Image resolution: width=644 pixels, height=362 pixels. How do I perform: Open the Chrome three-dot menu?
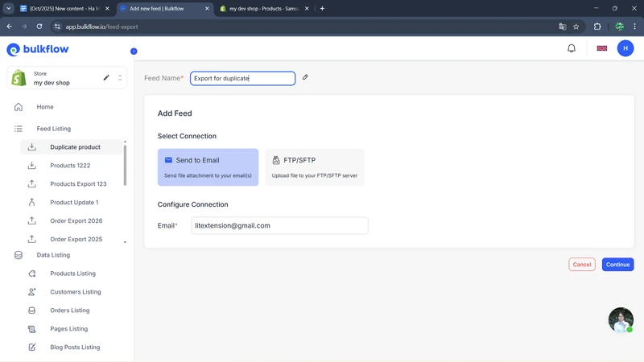tap(634, 27)
